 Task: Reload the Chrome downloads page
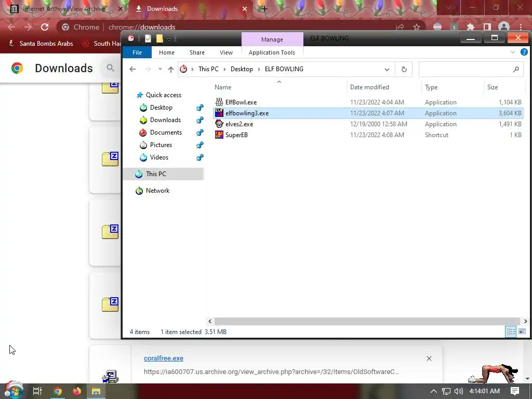click(x=45, y=27)
